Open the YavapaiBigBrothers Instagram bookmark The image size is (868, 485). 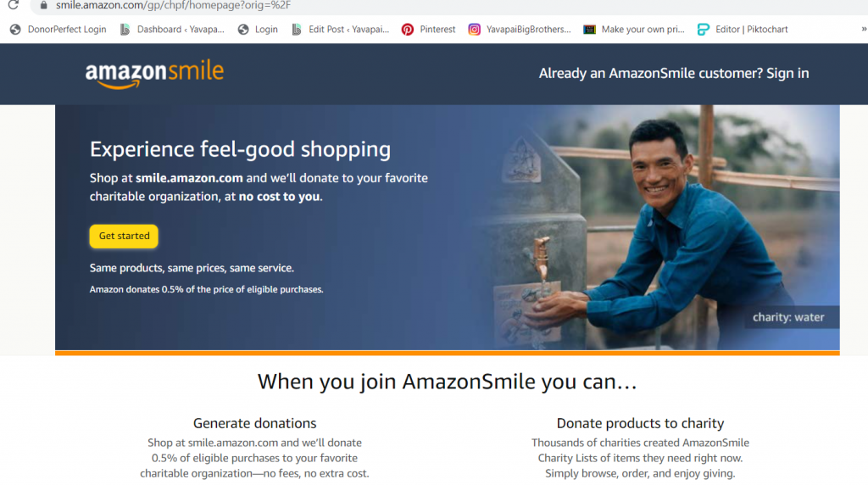click(x=520, y=30)
